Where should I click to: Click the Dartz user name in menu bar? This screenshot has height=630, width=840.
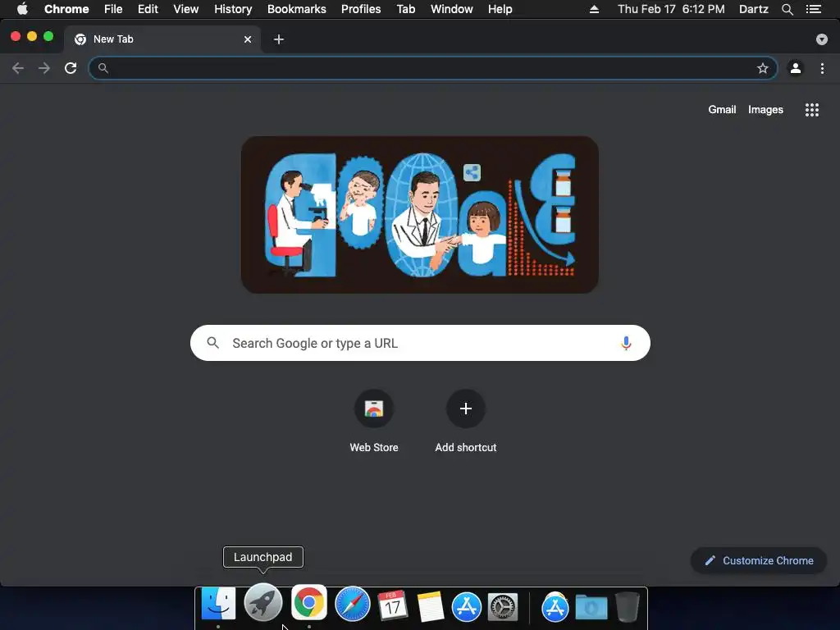(x=753, y=9)
